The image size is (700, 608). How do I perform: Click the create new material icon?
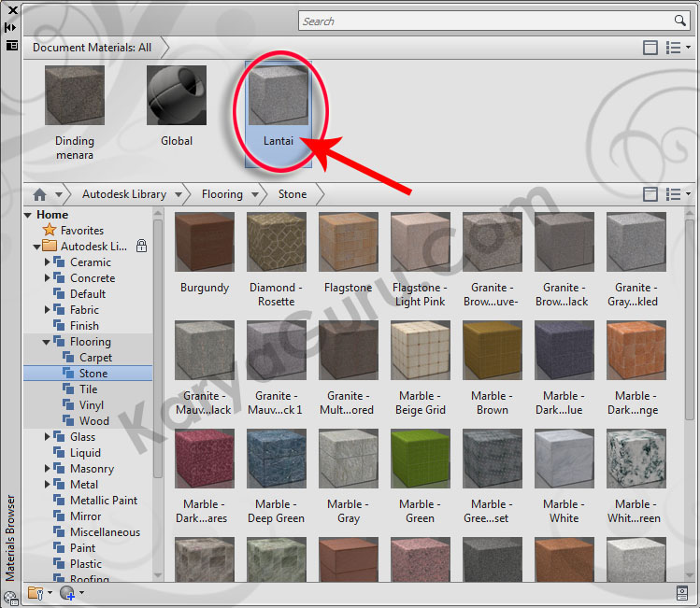(x=67, y=592)
